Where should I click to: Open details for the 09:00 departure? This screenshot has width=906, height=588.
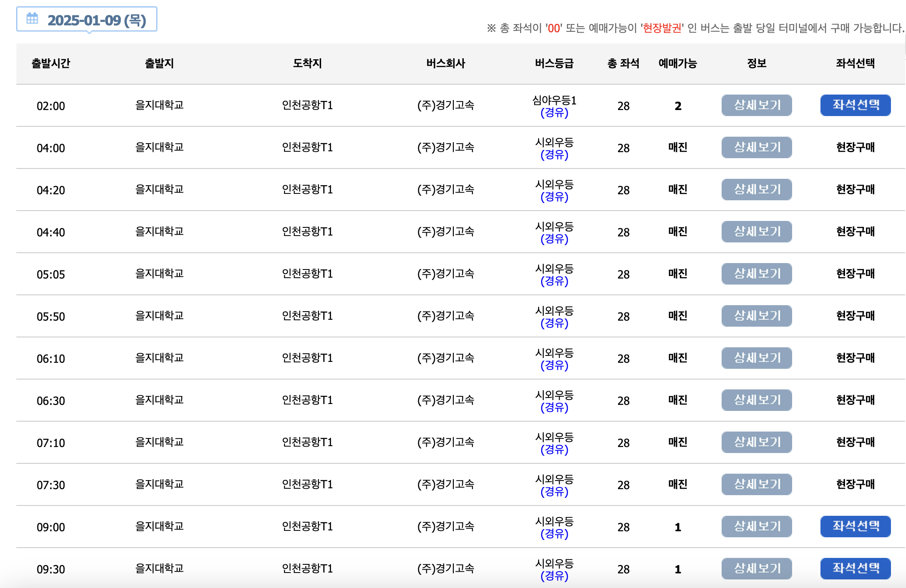click(756, 526)
